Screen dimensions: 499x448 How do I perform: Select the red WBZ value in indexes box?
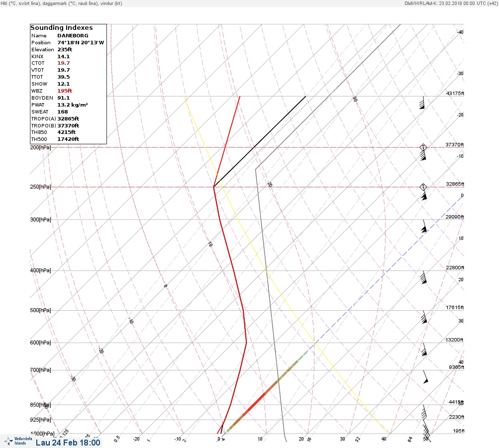coord(65,91)
